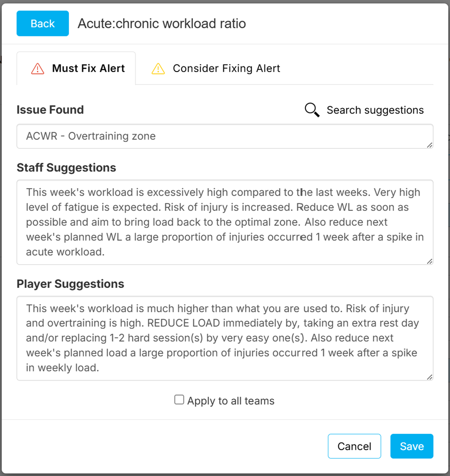450x476 pixels.
Task: Open the Consider Fixing Alert tab
Action: (x=215, y=68)
